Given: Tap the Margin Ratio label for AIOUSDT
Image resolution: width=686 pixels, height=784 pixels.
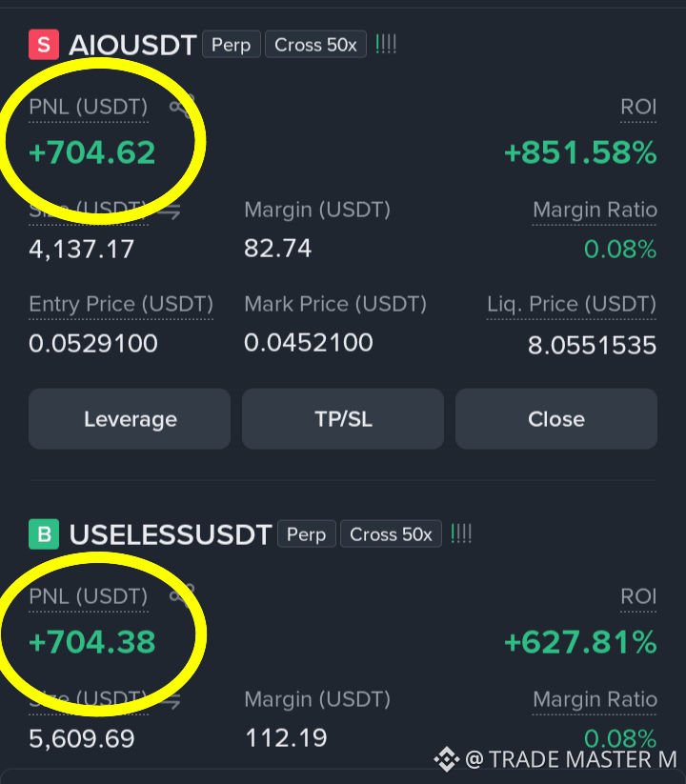Looking at the screenshot, I should tap(595, 210).
